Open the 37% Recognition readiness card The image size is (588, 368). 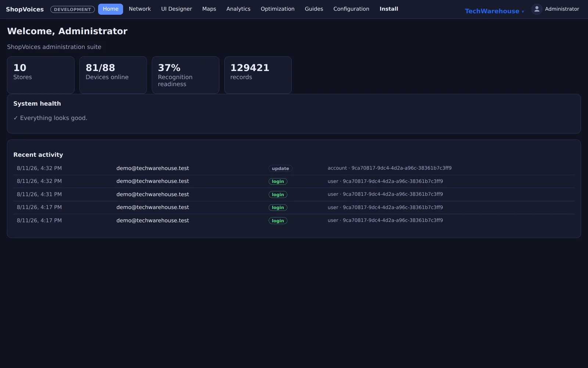[x=186, y=75]
